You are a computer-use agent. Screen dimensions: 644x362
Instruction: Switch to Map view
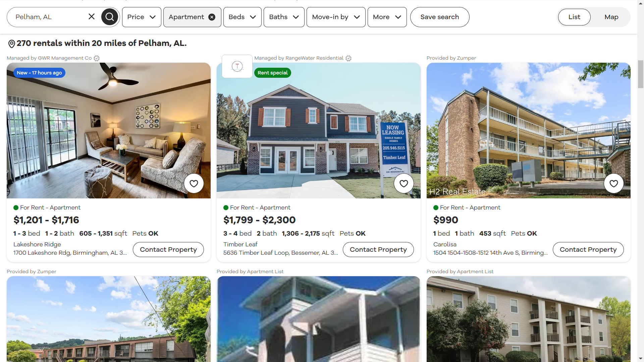click(611, 17)
